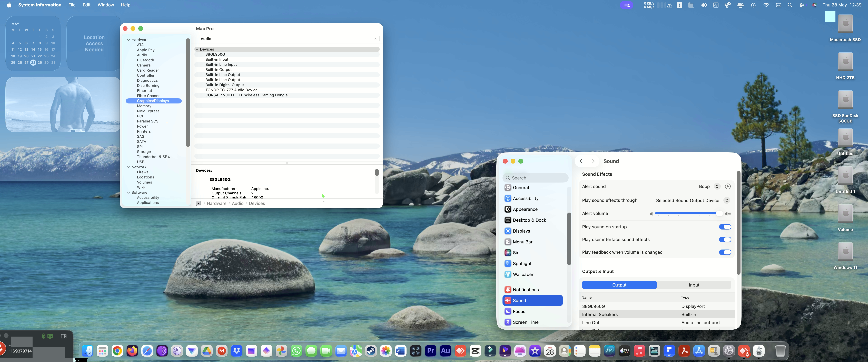
Task: Adjust the Alert volume slider
Action: tap(687, 214)
